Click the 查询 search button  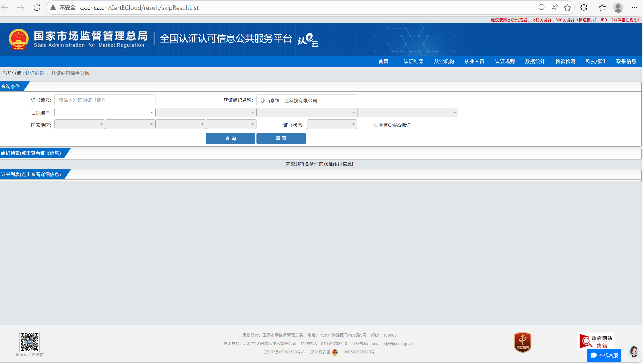(230, 139)
